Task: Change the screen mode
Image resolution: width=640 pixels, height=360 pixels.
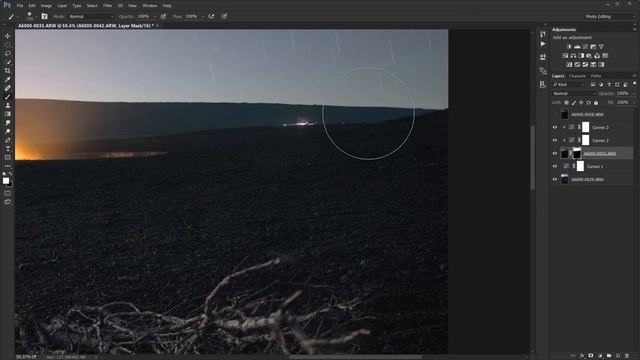Action: tap(7, 202)
